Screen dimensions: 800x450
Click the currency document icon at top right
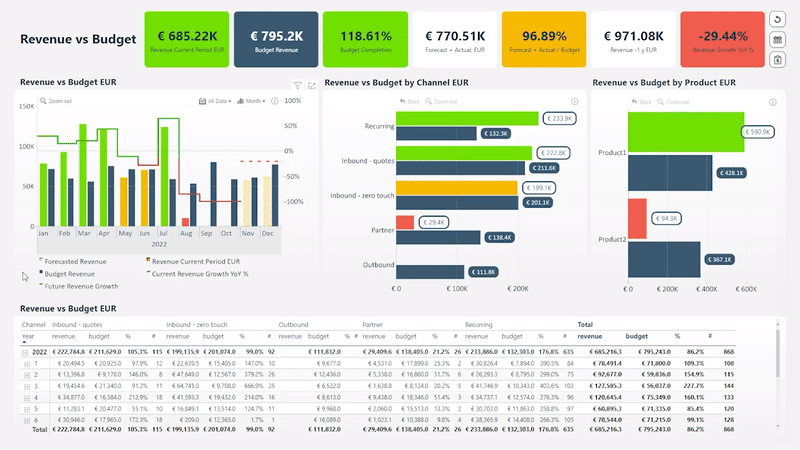tap(778, 60)
